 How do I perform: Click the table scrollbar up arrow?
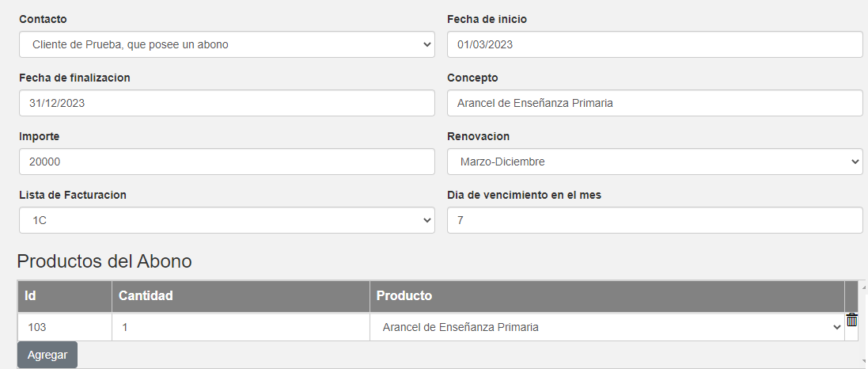pyautogui.click(x=863, y=287)
